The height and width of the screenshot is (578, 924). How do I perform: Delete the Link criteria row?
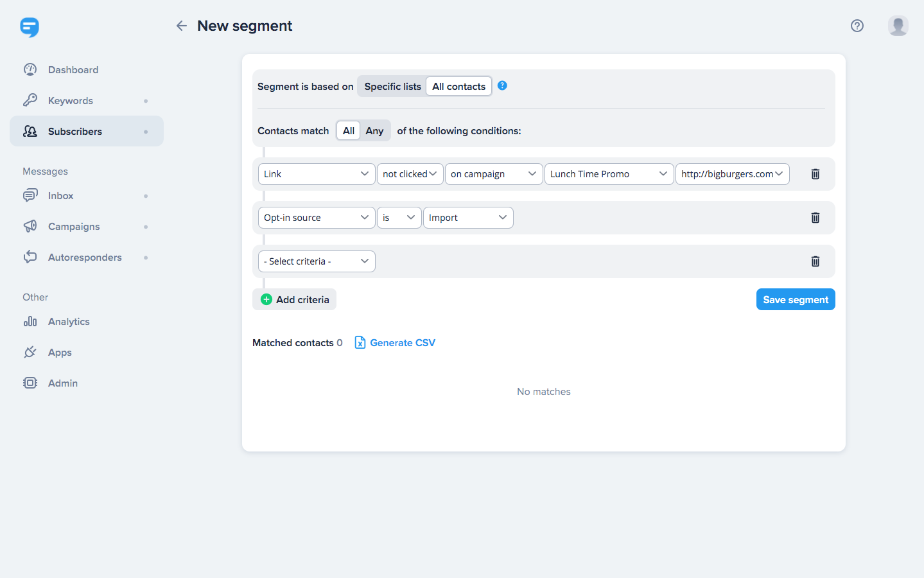[x=815, y=174]
